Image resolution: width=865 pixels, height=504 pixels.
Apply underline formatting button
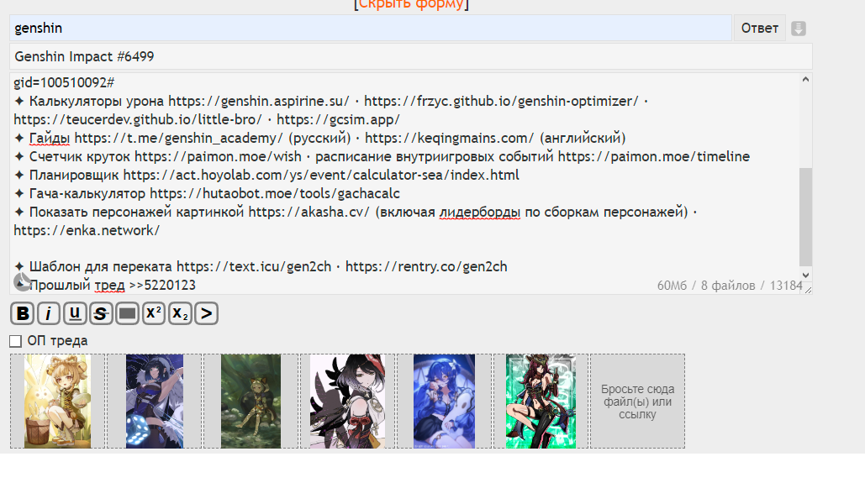[x=75, y=313]
